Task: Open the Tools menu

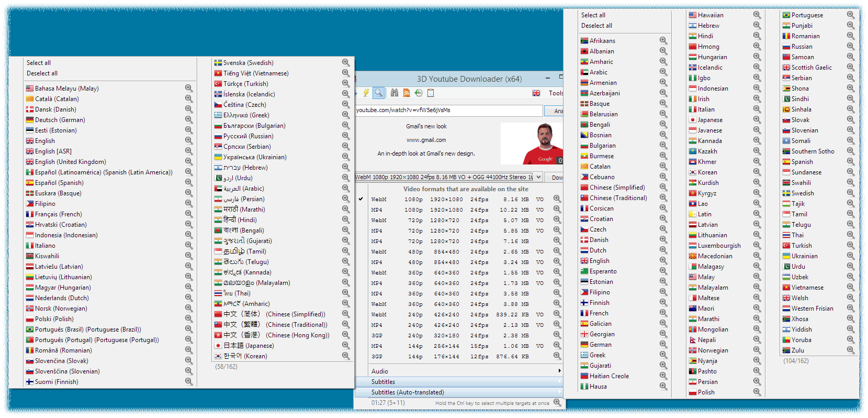Action: pyautogui.click(x=556, y=93)
